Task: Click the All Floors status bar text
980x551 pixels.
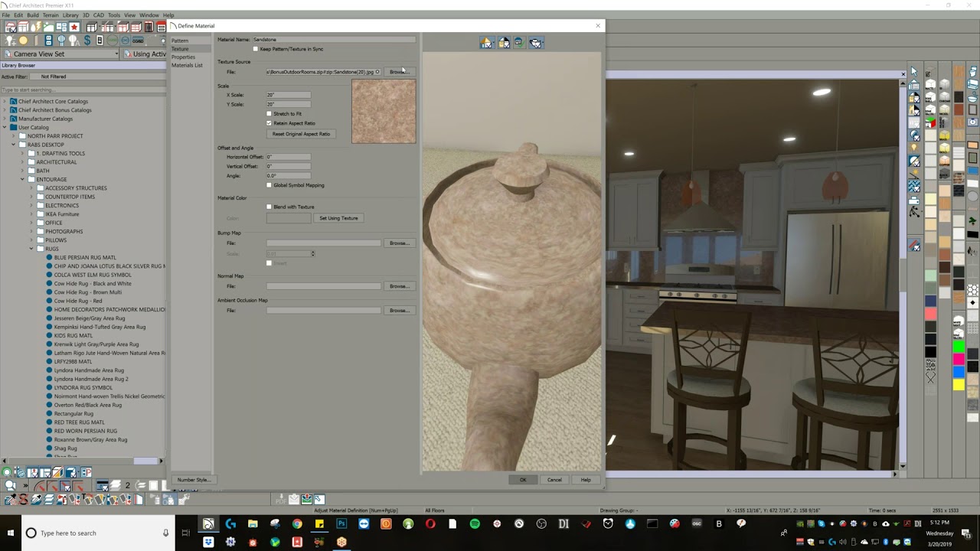Action: (434, 510)
